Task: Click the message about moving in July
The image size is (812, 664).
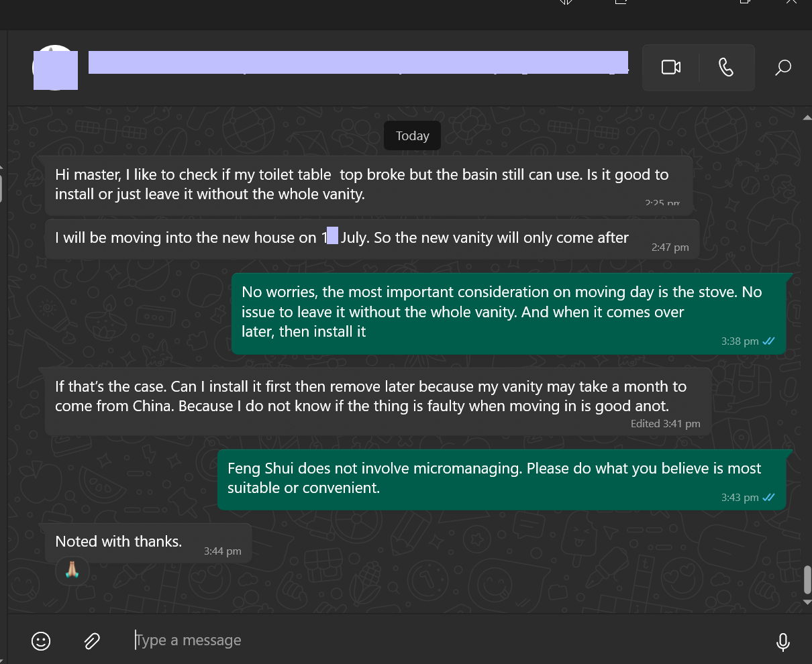Action: [x=342, y=237]
